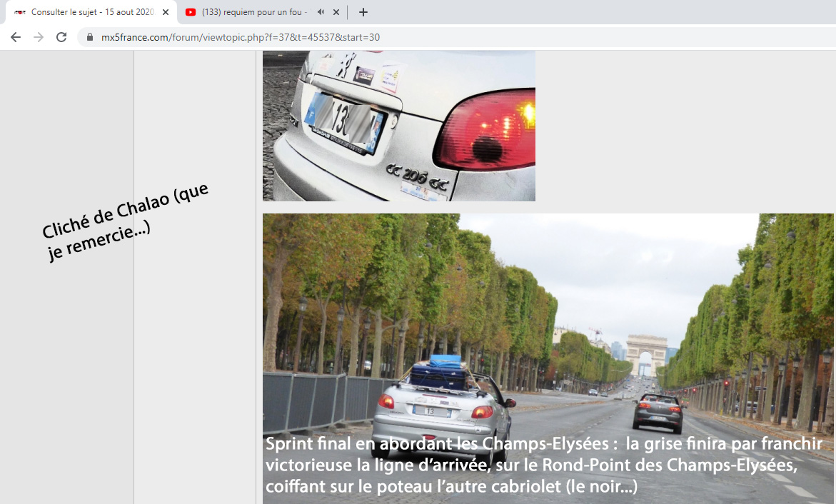This screenshot has width=836, height=504.
Task: Go back to the previous page
Action: [16, 37]
